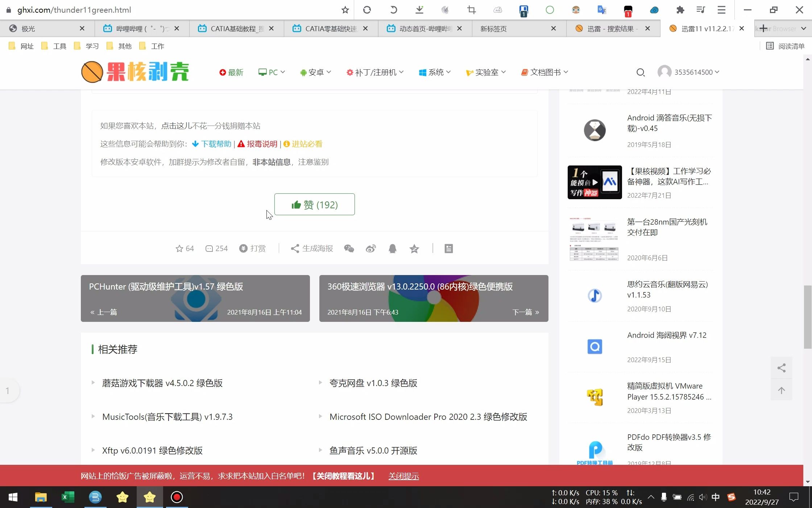
Task: Expand the 安卓 menu dropdown
Action: [x=315, y=72]
